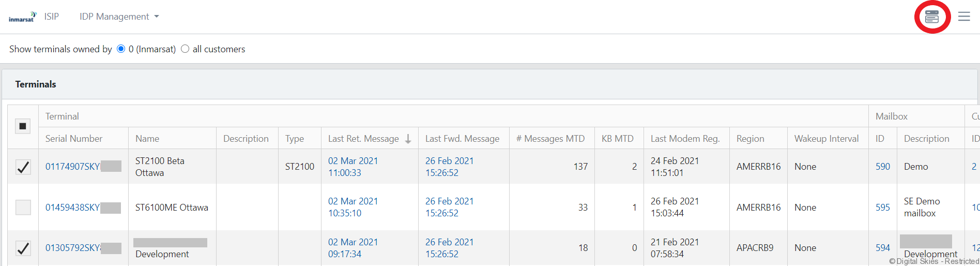
Task: Open mailbox ID 590 link
Action: pos(882,167)
